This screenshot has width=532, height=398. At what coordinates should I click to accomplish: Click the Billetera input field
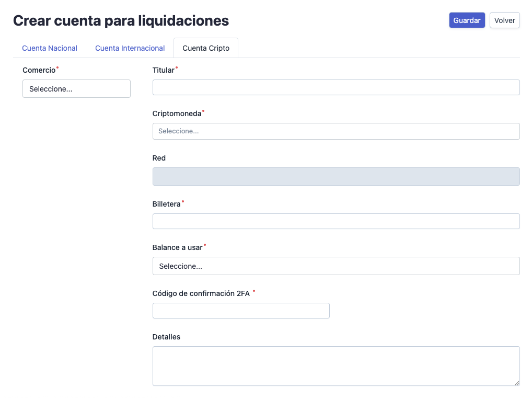(336, 221)
